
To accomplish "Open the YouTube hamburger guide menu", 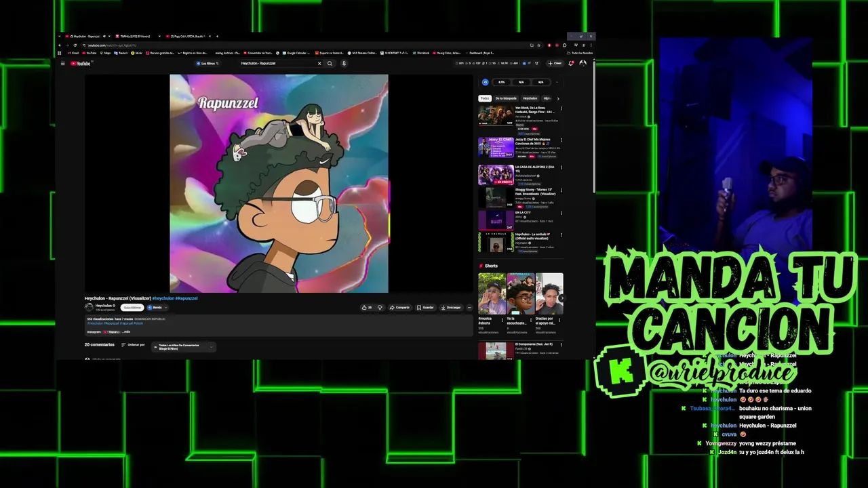I will point(62,64).
